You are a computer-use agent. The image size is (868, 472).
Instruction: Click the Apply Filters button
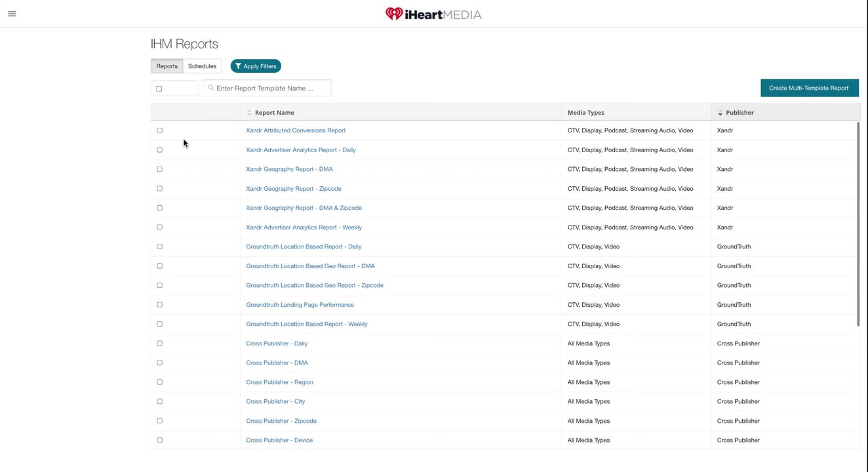point(256,66)
